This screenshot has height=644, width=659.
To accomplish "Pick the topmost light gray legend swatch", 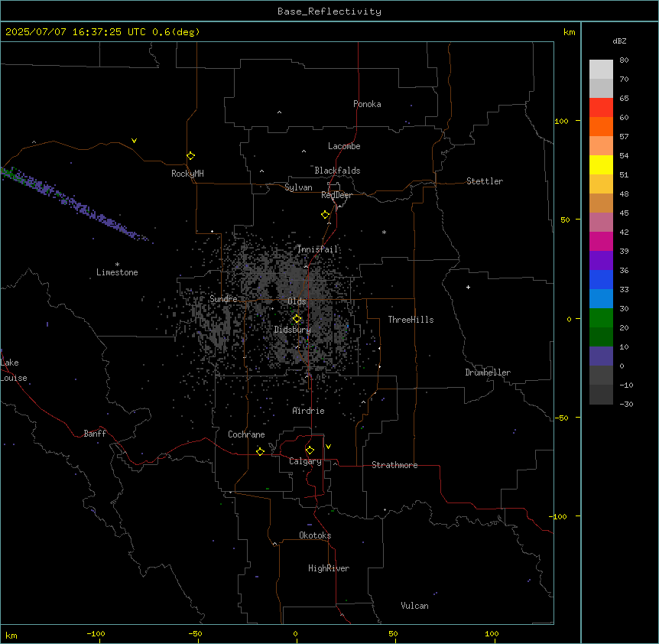I will (x=601, y=69).
